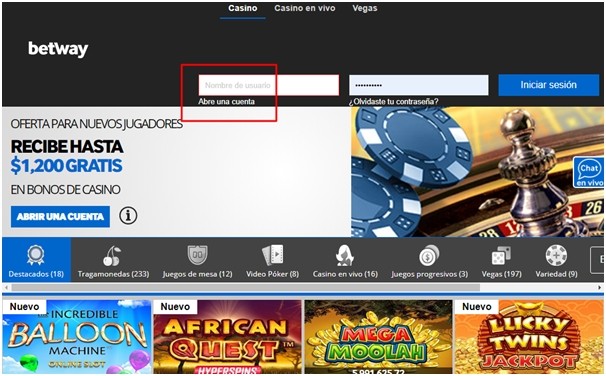
Task: Switch to the Casino en vivo tab
Action: click(x=305, y=8)
